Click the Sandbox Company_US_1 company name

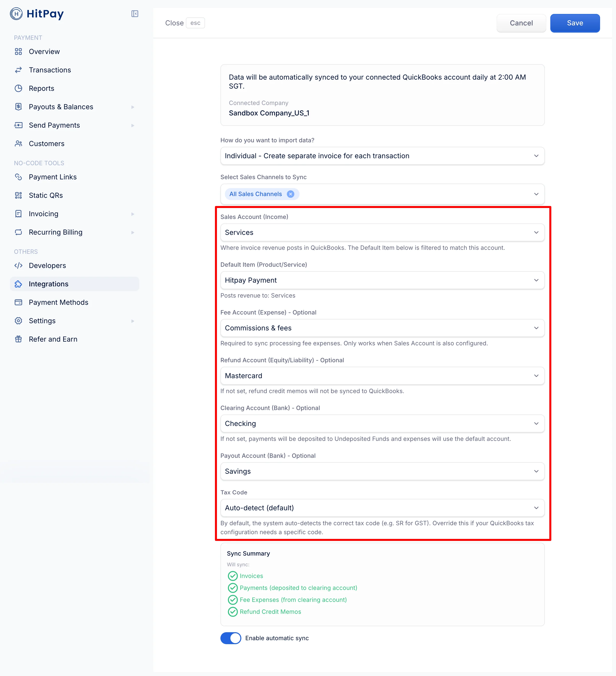click(x=269, y=113)
